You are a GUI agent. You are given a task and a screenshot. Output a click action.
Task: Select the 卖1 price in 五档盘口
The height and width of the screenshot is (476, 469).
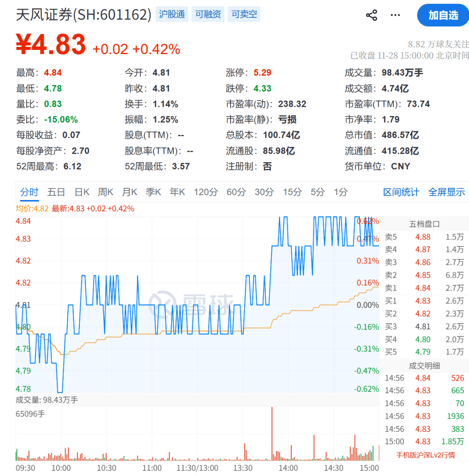422,288
